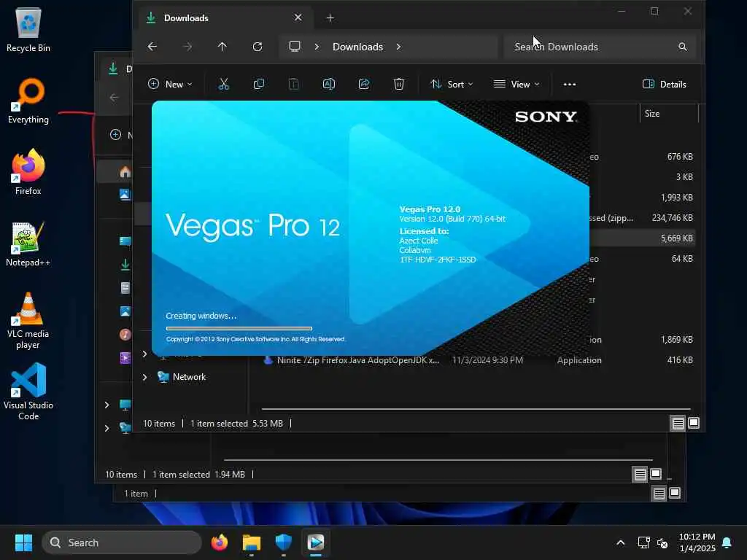Click back arrow in the second Explorer window

click(x=115, y=98)
